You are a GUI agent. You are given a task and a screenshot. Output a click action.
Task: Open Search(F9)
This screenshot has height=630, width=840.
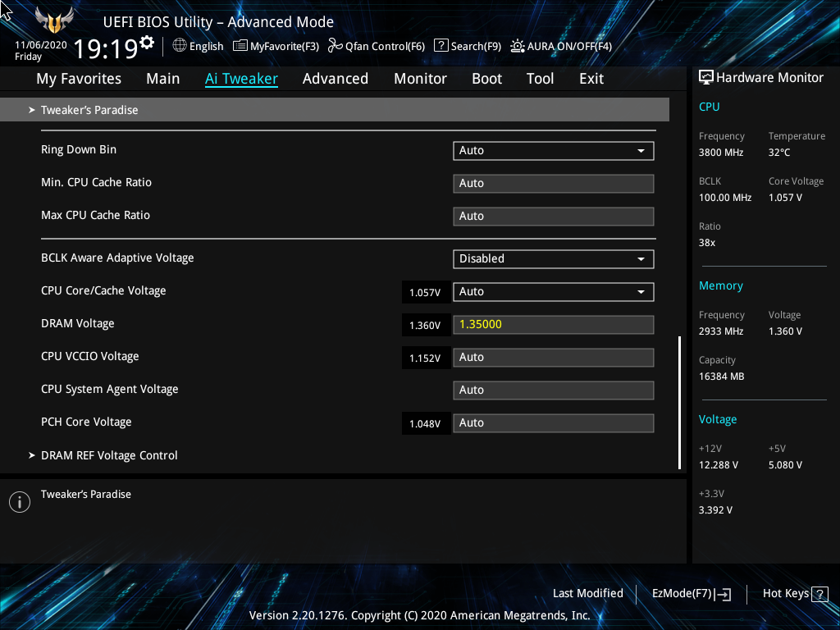[x=467, y=46]
